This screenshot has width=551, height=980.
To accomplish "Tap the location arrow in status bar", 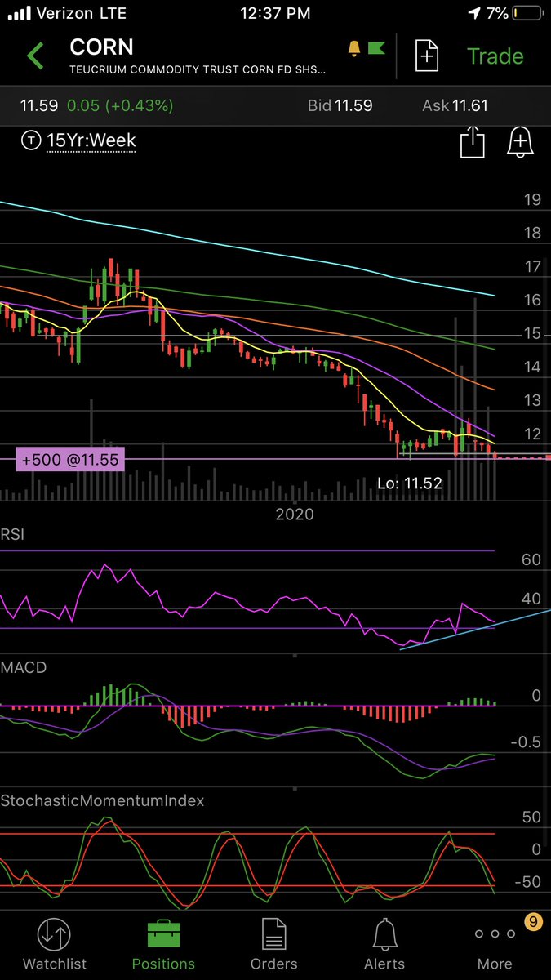I will pos(474,13).
